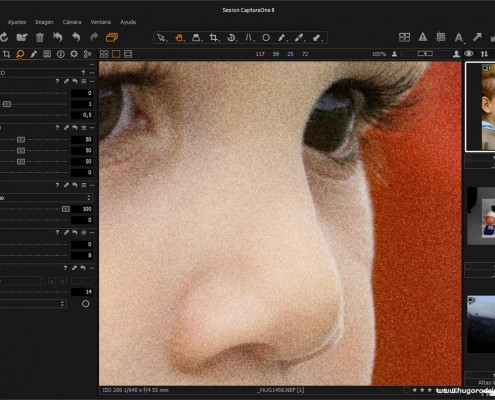The height and width of the screenshot is (400, 495).
Task: Click the right arrow stepper above 14
Action: 63,281
